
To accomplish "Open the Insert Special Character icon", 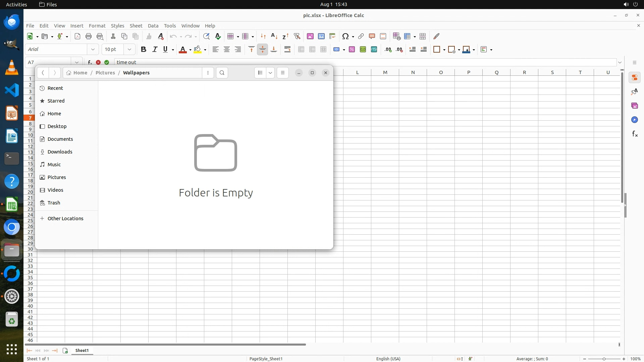I will [345, 36].
